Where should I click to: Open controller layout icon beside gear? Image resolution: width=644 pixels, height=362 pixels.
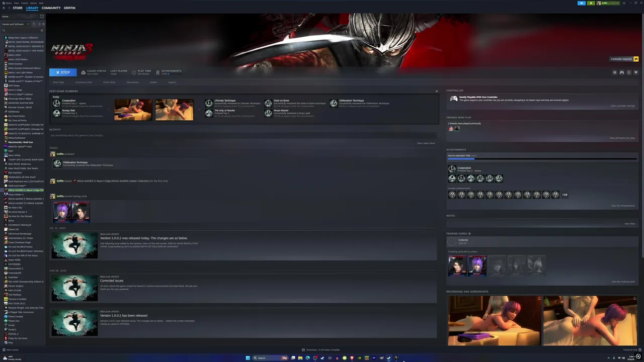pos(621,72)
